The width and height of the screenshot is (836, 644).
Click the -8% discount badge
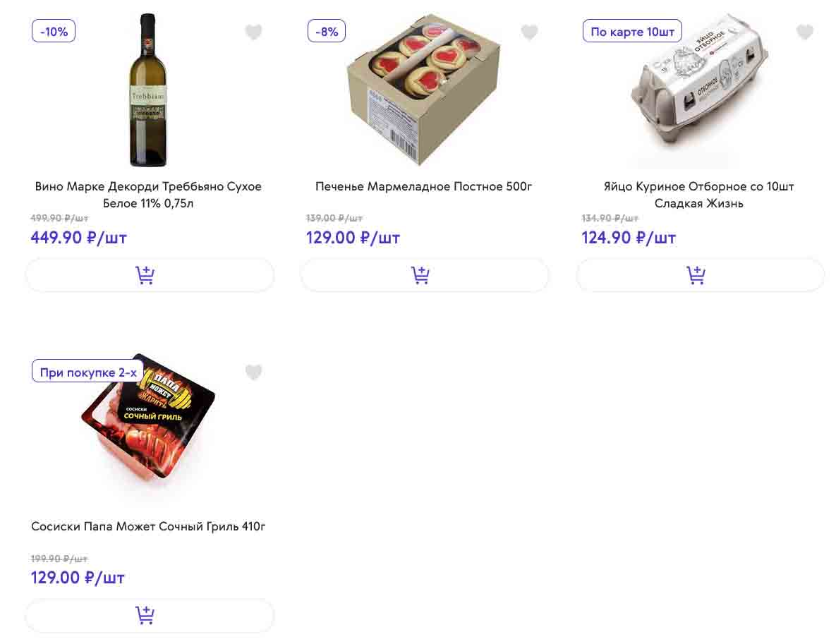tap(327, 31)
